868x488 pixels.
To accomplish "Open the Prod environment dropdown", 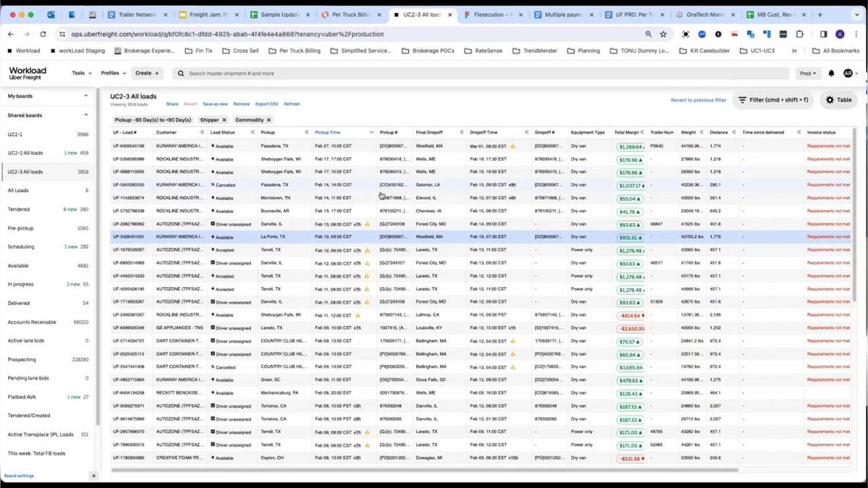I will (x=807, y=73).
